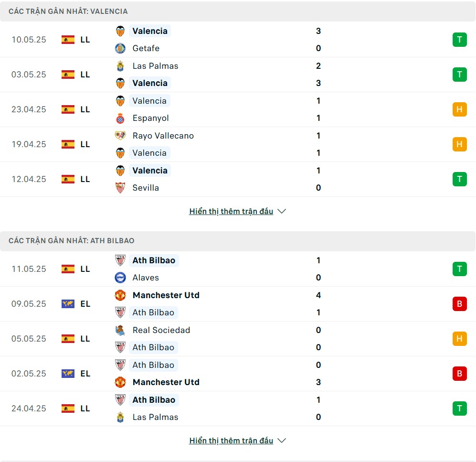Expand more Ath Bilbao matches chevron
The image size is (476, 462).
[282, 441]
